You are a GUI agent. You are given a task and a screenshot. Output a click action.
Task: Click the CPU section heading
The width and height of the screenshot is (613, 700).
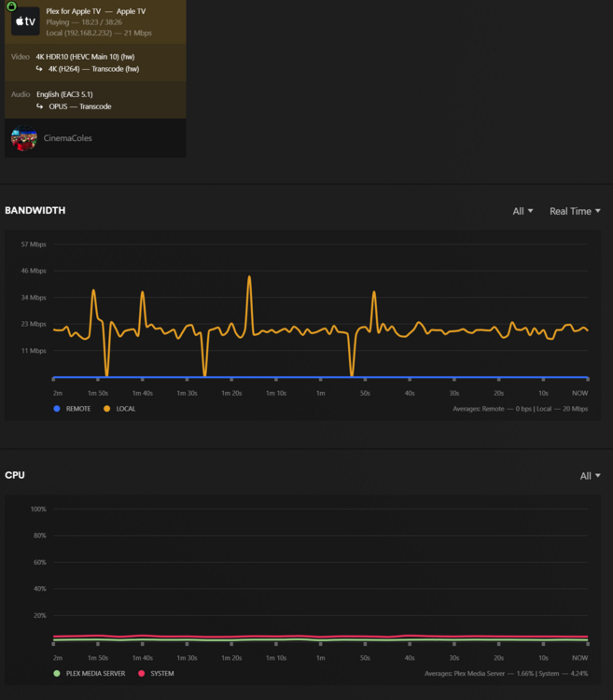tap(15, 475)
